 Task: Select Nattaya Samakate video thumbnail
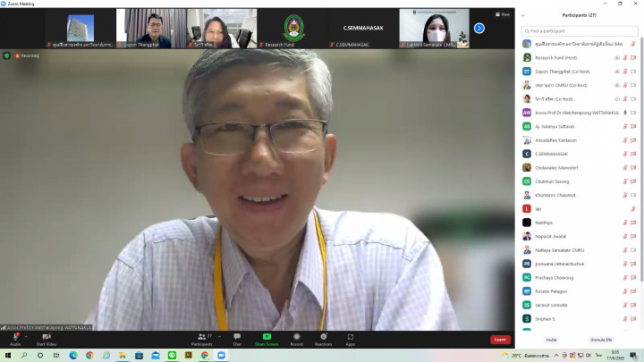pyautogui.click(x=434, y=29)
